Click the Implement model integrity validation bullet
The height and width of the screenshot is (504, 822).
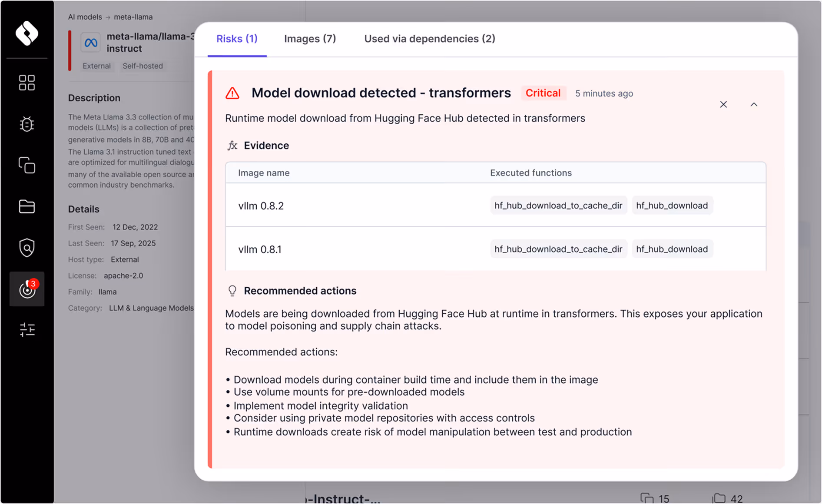tap(321, 406)
